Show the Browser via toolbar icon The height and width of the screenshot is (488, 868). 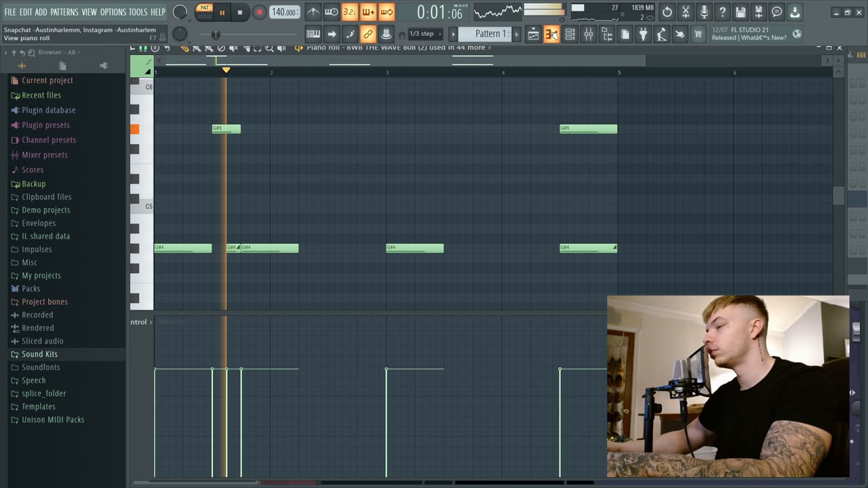[x=607, y=34]
